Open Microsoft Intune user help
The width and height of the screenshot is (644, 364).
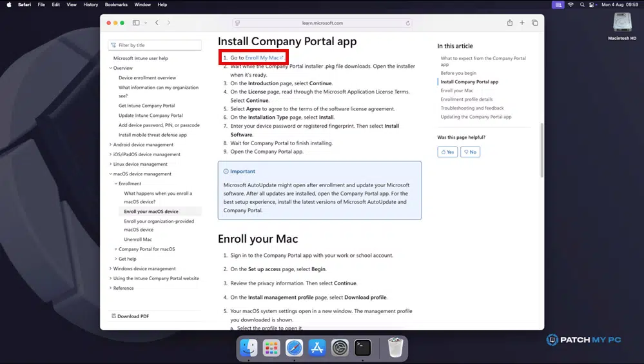click(x=141, y=58)
